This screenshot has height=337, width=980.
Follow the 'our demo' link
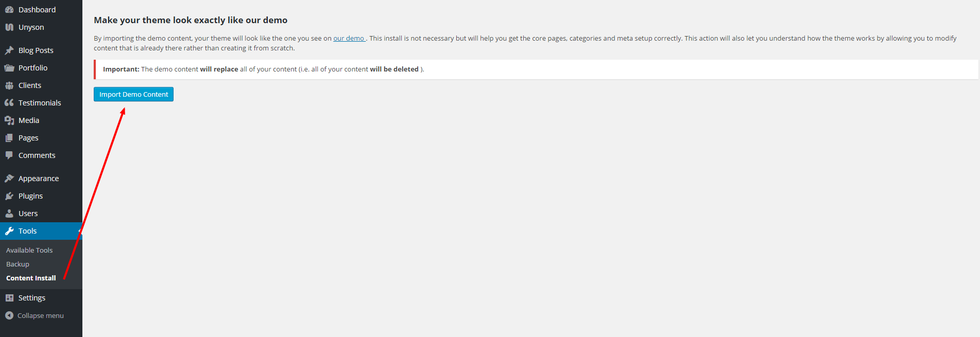(x=349, y=38)
